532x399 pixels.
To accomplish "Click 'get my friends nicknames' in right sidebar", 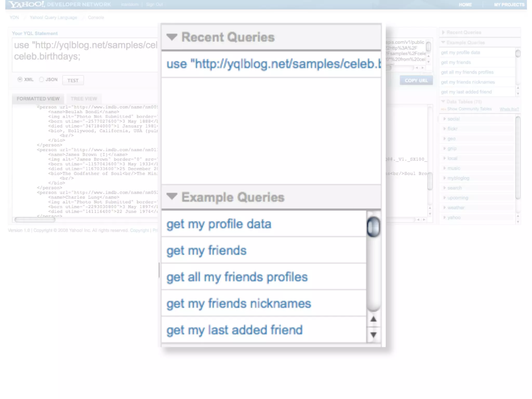I will (x=468, y=82).
